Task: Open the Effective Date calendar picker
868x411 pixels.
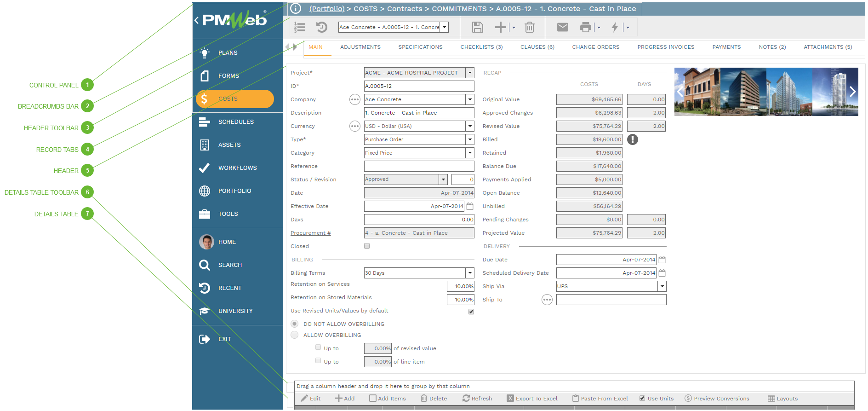Action: pos(470,206)
